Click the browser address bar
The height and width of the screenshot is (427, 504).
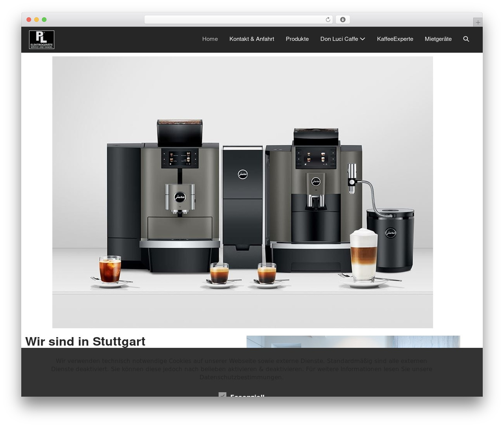click(x=239, y=20)
